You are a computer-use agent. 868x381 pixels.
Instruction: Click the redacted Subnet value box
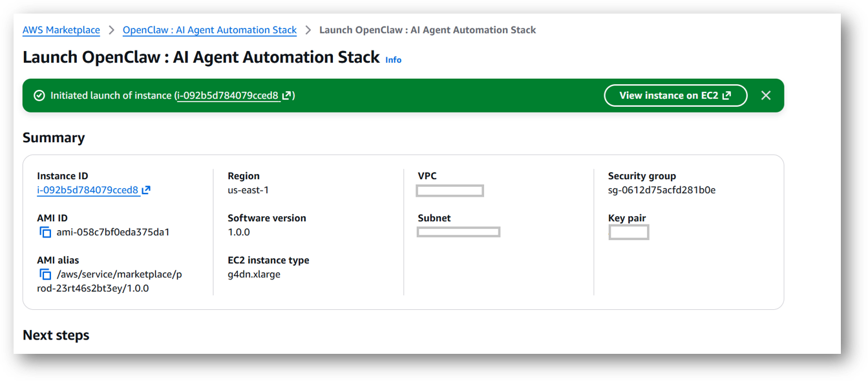(x=458, y=232)
